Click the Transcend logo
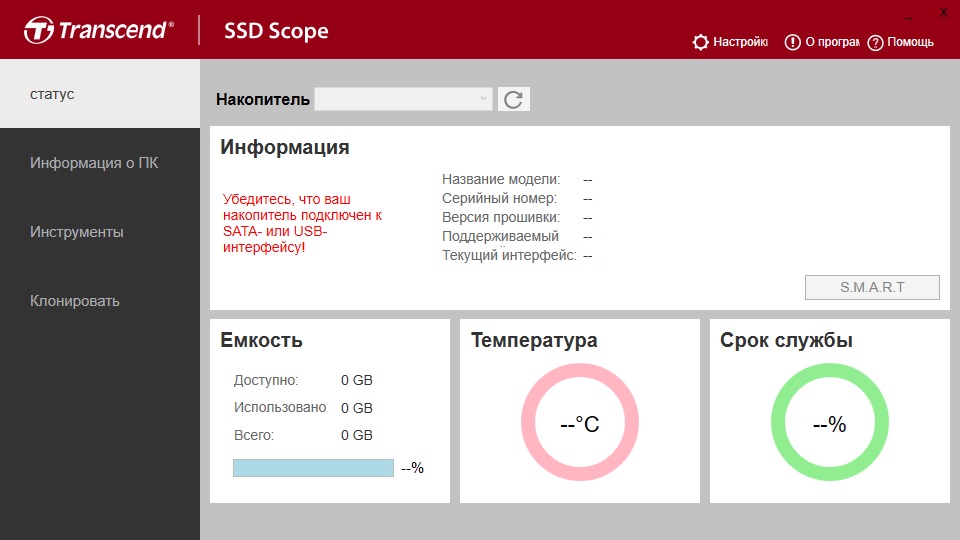The image size is (960, 540). (x=99, y=30)
